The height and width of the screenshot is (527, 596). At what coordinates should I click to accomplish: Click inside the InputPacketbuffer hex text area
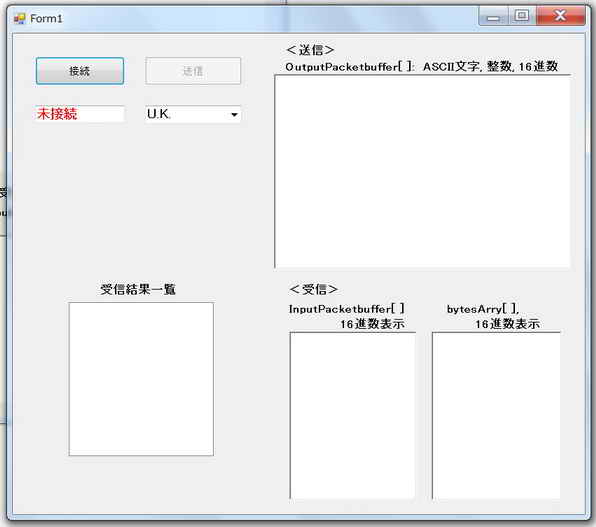click(x=352, y=415)
